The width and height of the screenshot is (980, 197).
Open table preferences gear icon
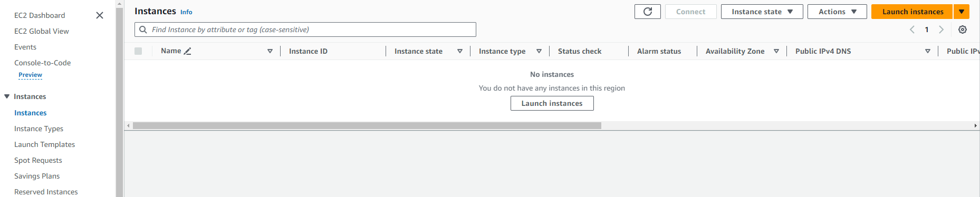(963, 29)
